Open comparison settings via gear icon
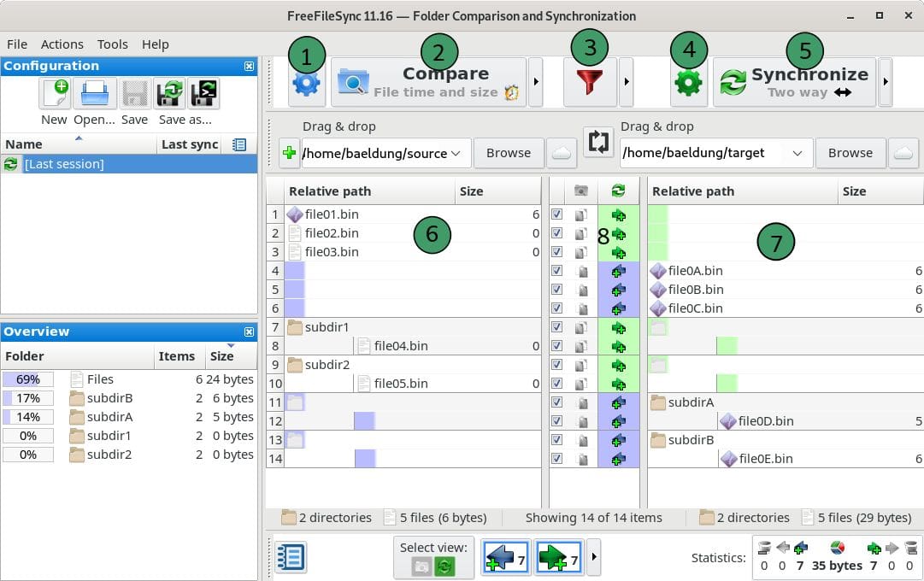The image size is (924, 581). tap(305, 83)
